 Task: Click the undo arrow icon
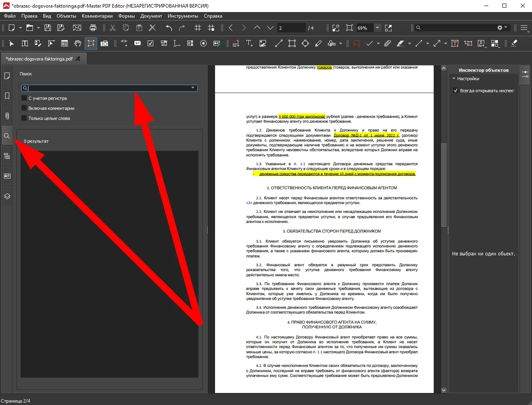pos(169,28)
